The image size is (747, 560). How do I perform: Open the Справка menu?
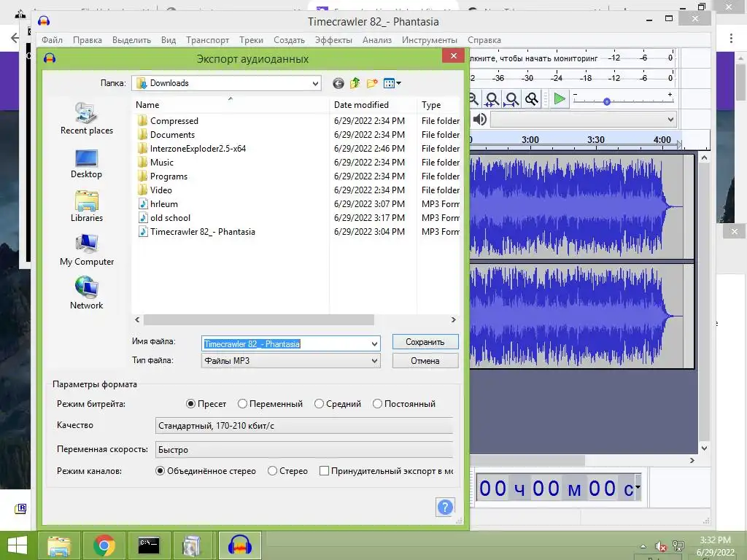pyautogui.click(x=484, y=40)
